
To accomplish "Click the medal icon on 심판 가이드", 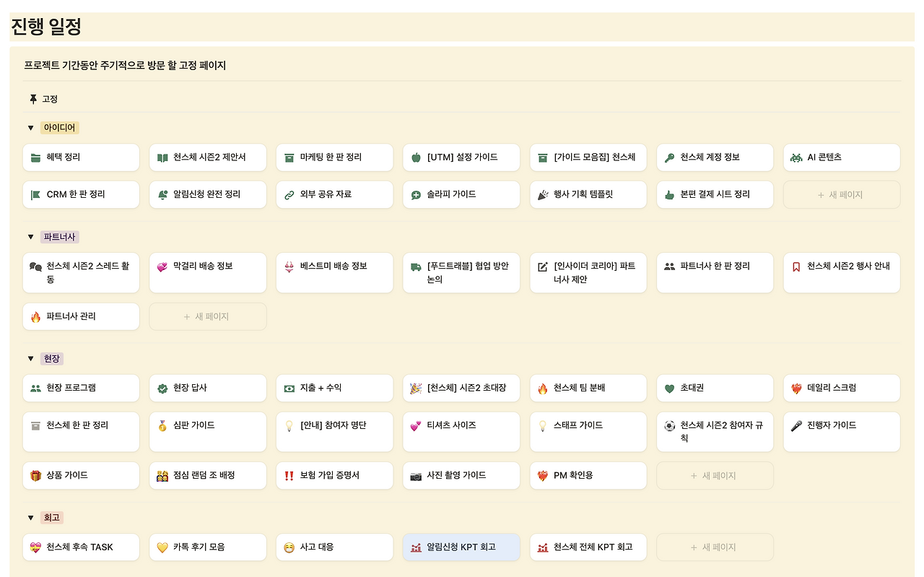I will click(162, 425).
